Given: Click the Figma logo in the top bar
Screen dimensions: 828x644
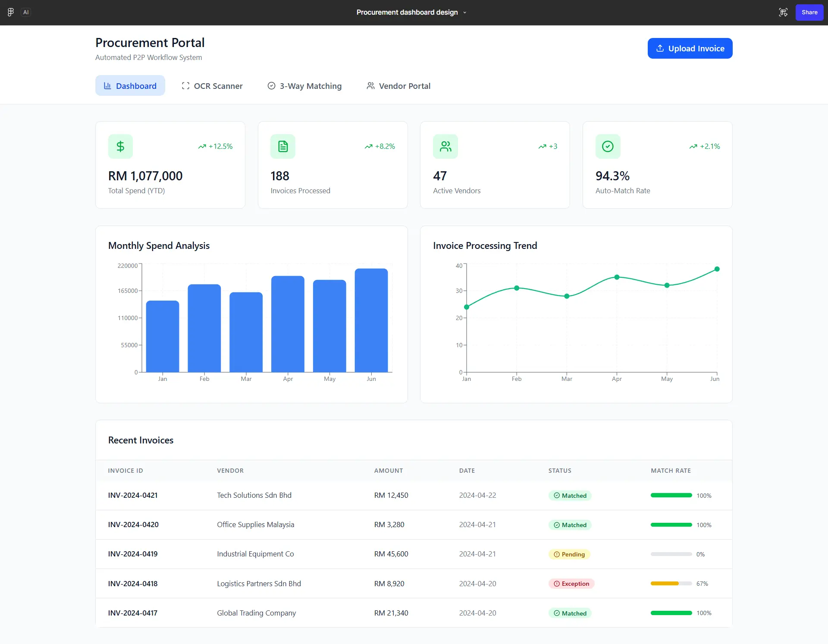Looking at the screenshot, I should (x=10, y=12).
